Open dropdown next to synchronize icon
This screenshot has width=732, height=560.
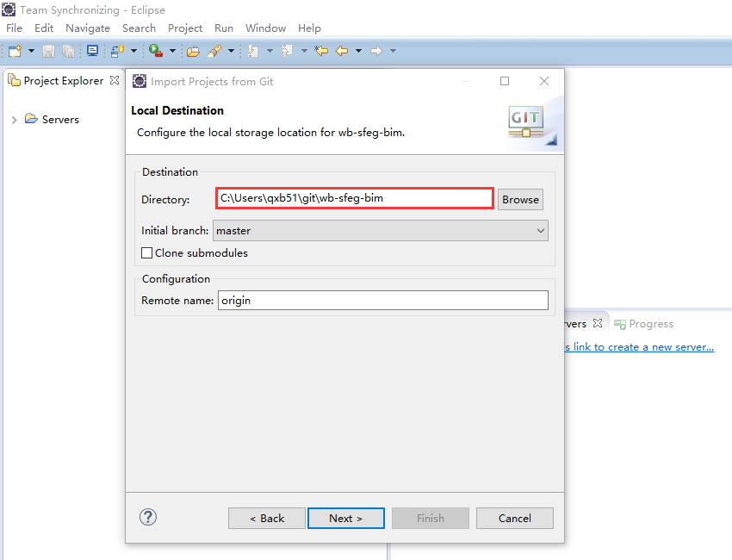(133, 51)
